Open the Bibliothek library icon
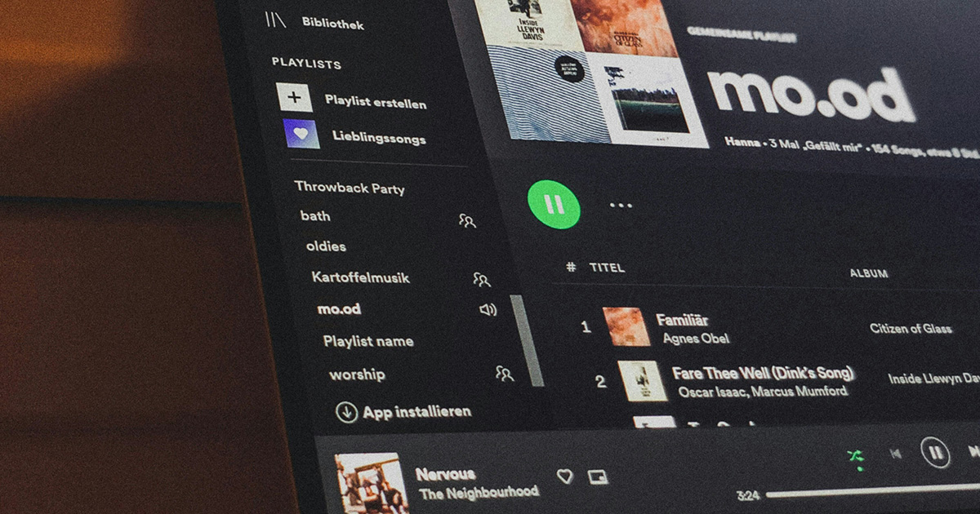The width and height of the screenshot is (980, 514). pyautogui.click(x=275, y=20)
